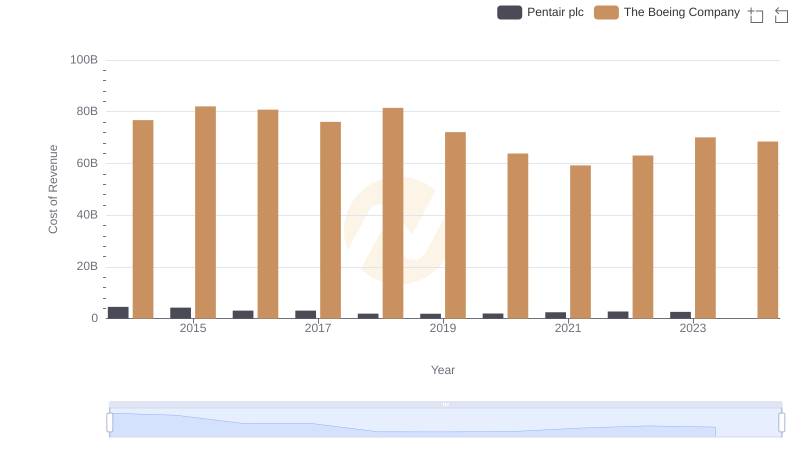The width and height of the screenshot is (800, 461).
Task: Click the 2017 Pentair dark bar
Action: [306, 314]
